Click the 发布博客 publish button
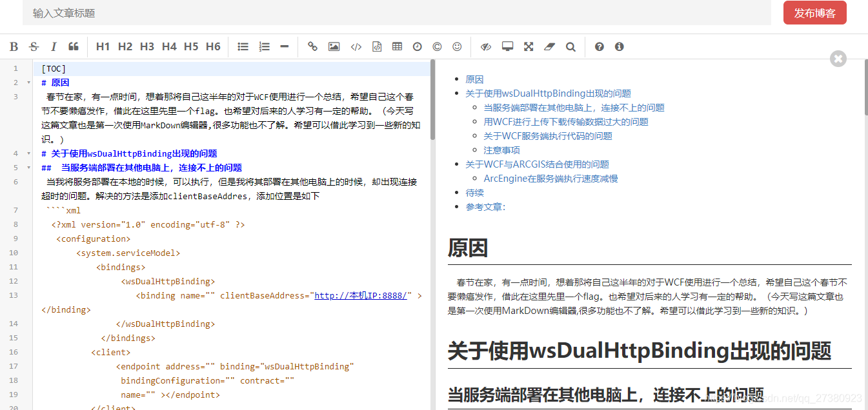 (x=815, y=13)
